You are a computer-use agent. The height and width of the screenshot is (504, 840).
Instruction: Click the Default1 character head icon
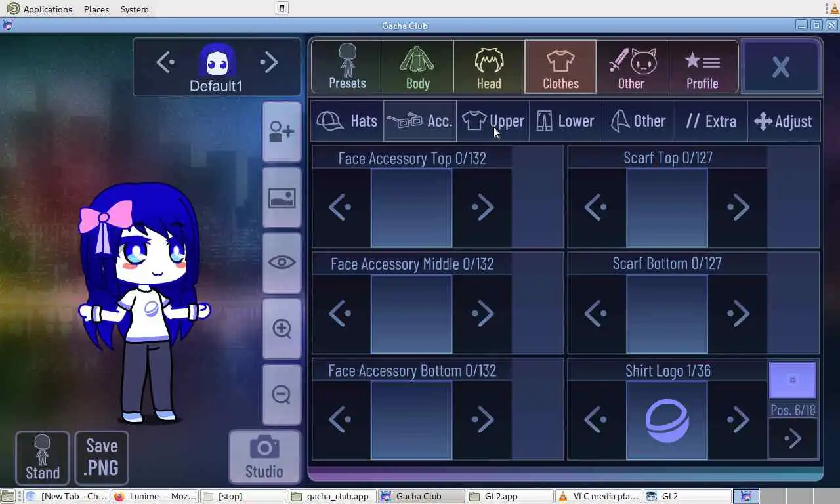tap(217, 61)
